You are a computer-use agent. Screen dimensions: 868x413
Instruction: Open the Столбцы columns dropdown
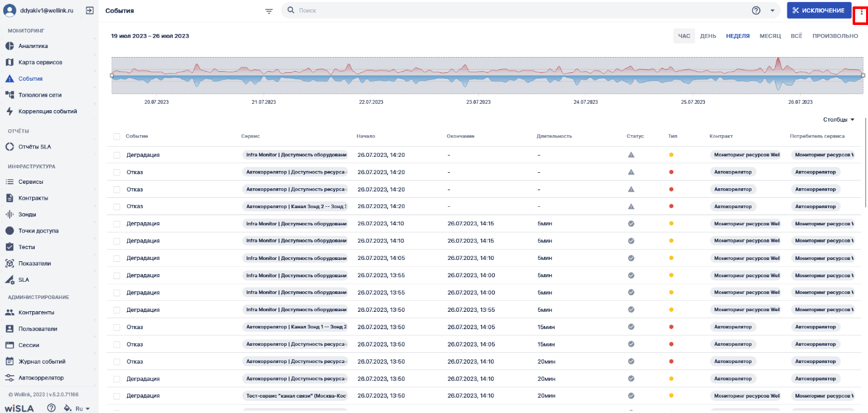[x=839, y=120]
